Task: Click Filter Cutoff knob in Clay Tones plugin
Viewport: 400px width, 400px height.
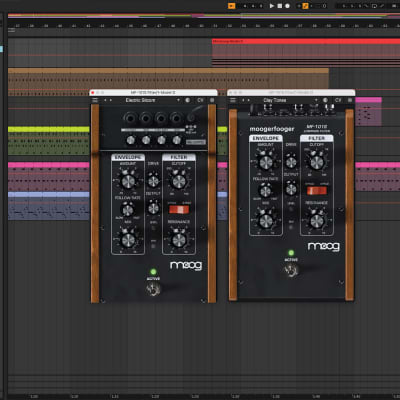Action: pos(317,163)
